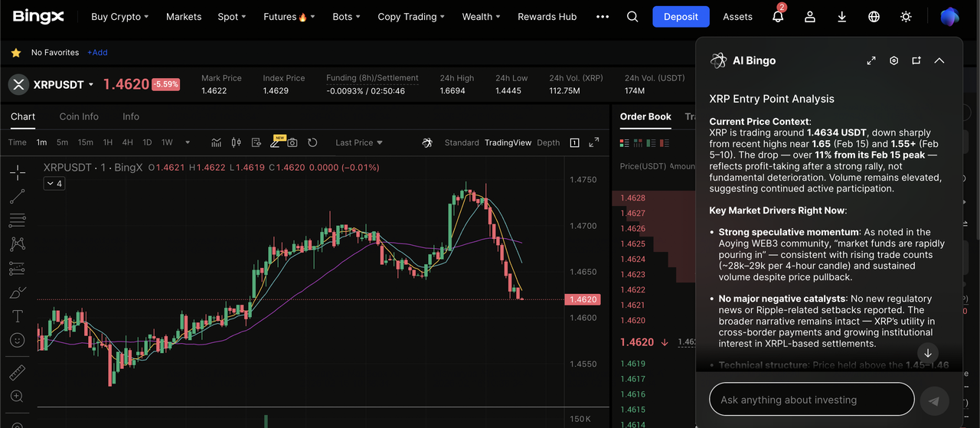Viewport: 980px width, 428px height.
Task: Open the Last Price dropdown
Action: point(358,142)
